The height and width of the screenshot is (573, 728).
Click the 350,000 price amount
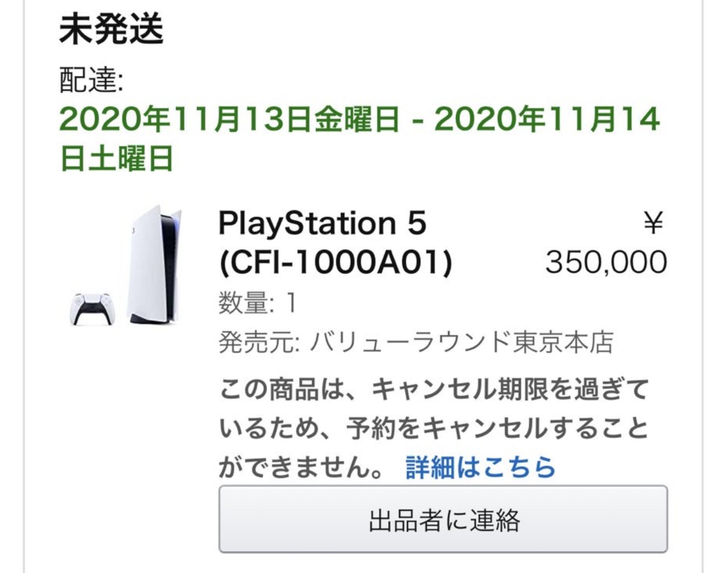pyautogui.click(x=606, y=262)
